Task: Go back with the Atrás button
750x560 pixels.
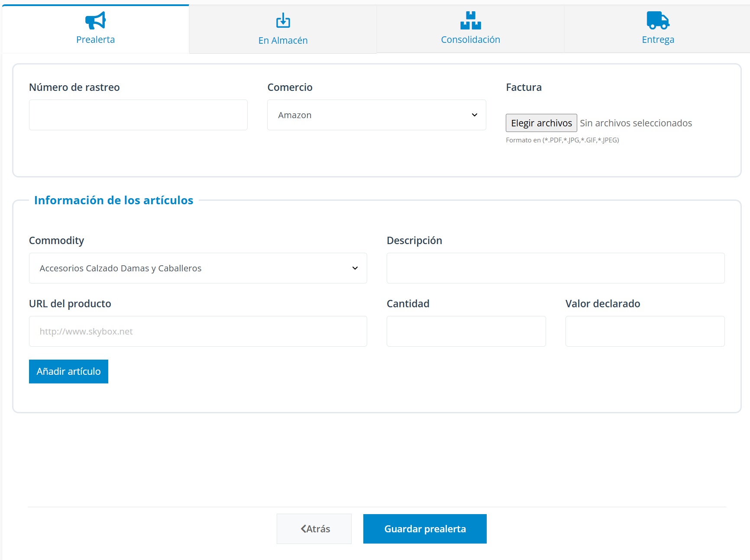Action: point(314,529)
